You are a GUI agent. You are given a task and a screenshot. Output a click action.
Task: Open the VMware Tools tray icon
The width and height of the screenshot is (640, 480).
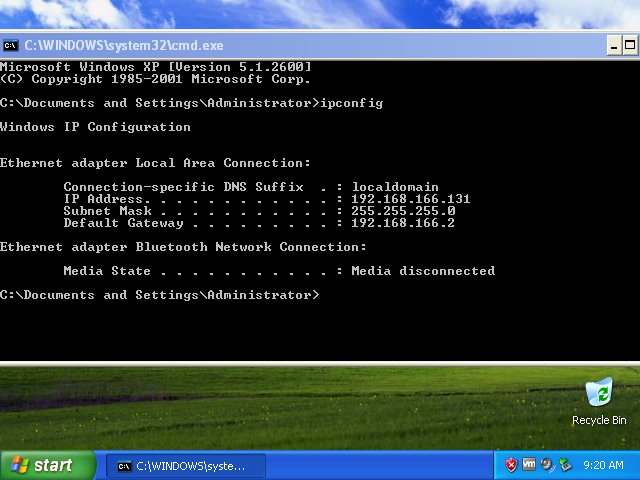click(529, 464)
